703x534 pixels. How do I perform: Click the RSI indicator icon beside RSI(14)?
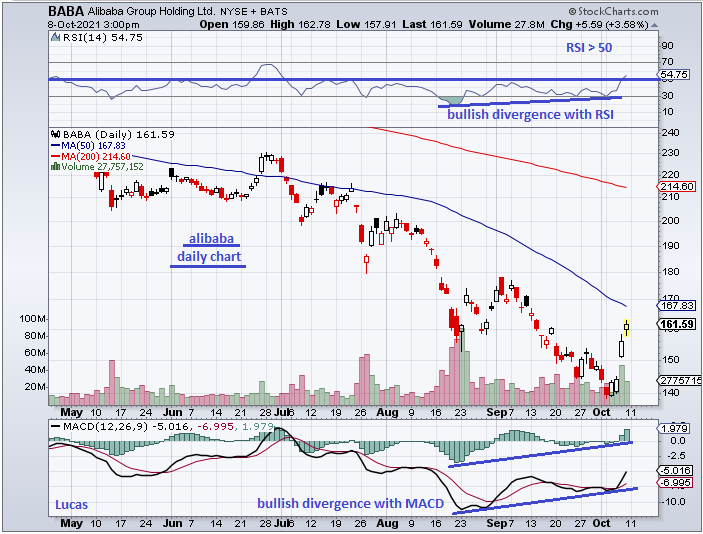point(56,37)
